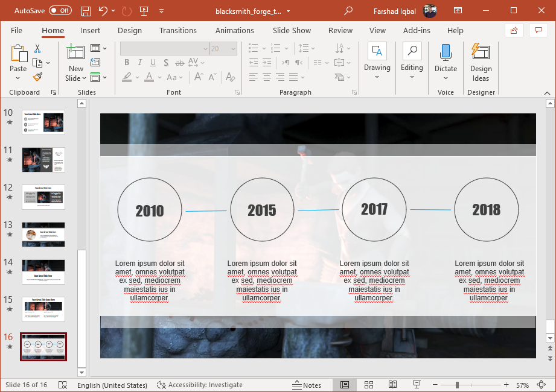The width and height of the screenshot is (556, 392).
Task: Click English (United States) language button
Action: pos(112,385)
